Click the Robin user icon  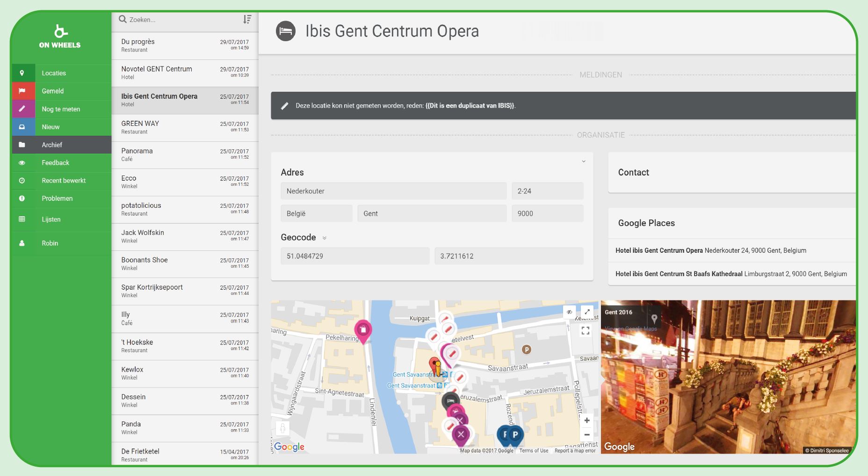[x=22, y=243]
